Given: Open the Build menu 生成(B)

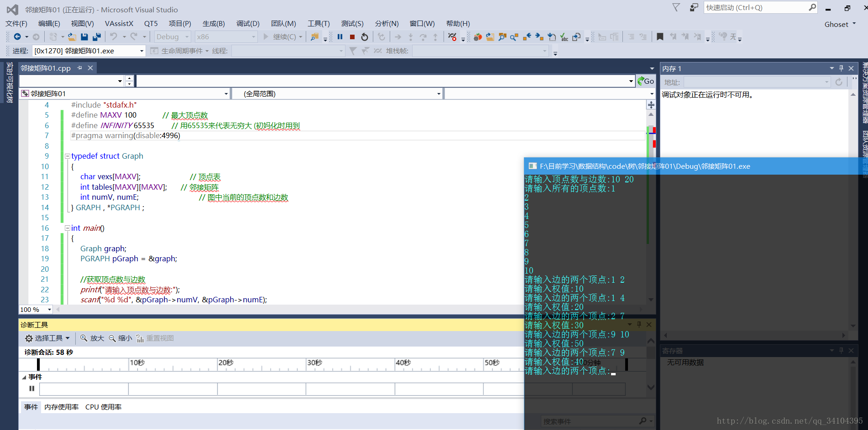Looking at the screenshot, I should pos(214,23).
